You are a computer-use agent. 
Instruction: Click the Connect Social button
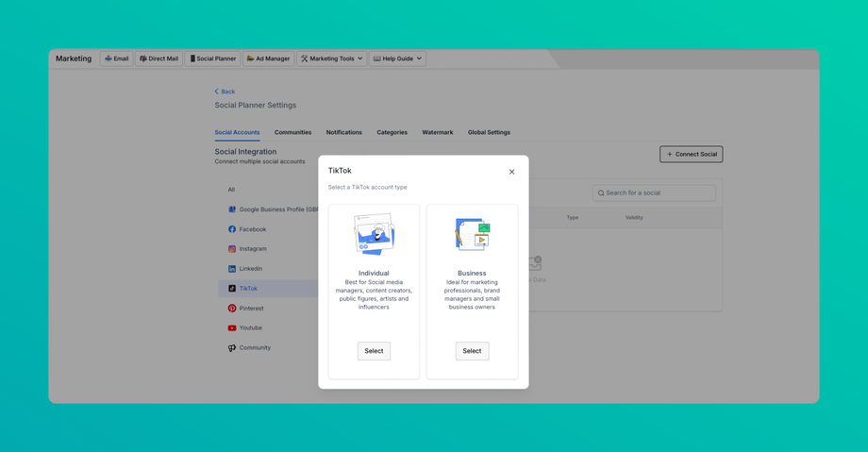coord(691,154)
